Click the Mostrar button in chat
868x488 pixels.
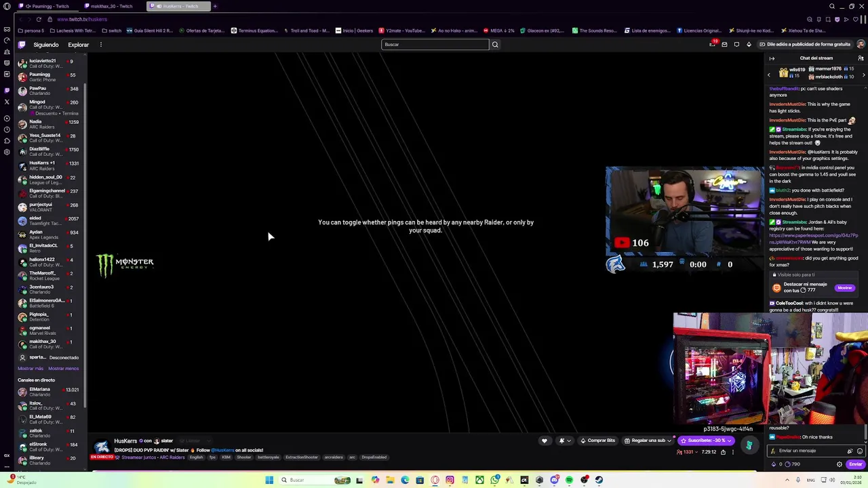coord(844,287)
